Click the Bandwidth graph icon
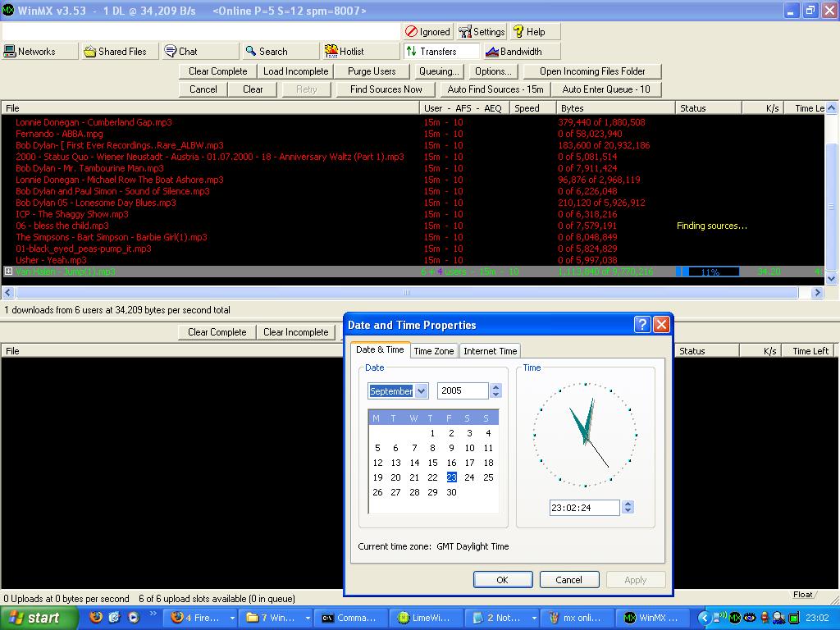The width and height of the screenshot is (840, 630). click(x=492, y=52)
